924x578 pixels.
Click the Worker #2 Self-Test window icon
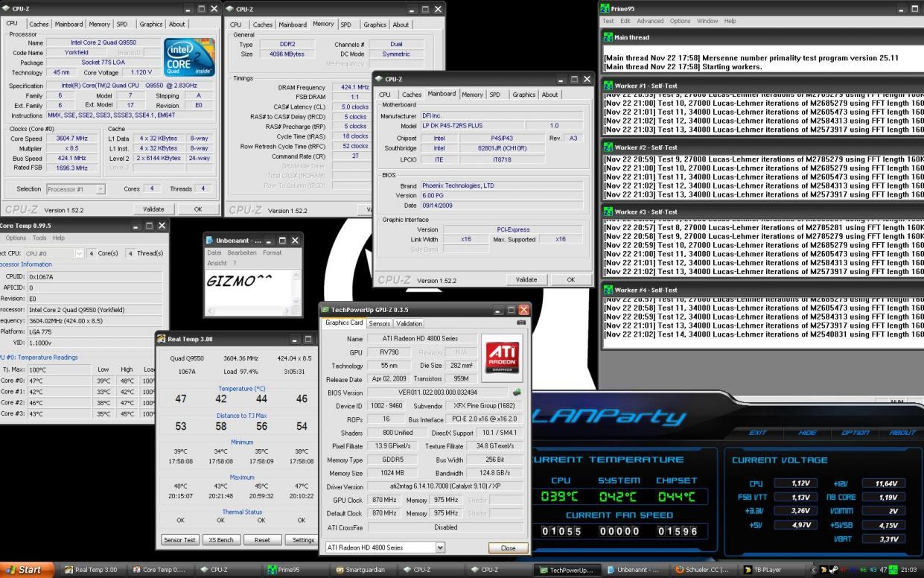pos(608,147)
